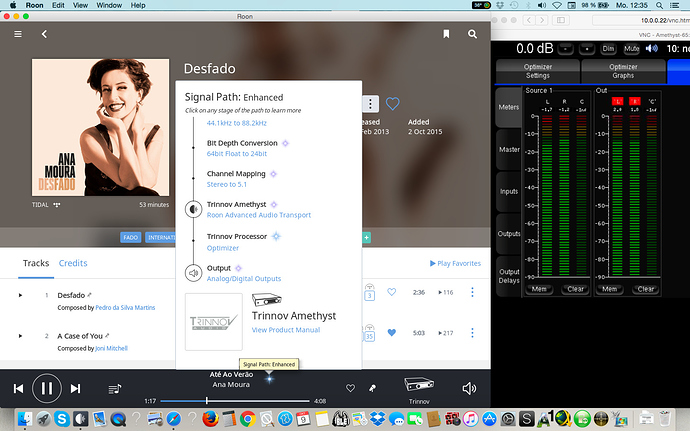Click Roon Advanced Audio Transport stage
Screen dimensions: 690x431
259,215
